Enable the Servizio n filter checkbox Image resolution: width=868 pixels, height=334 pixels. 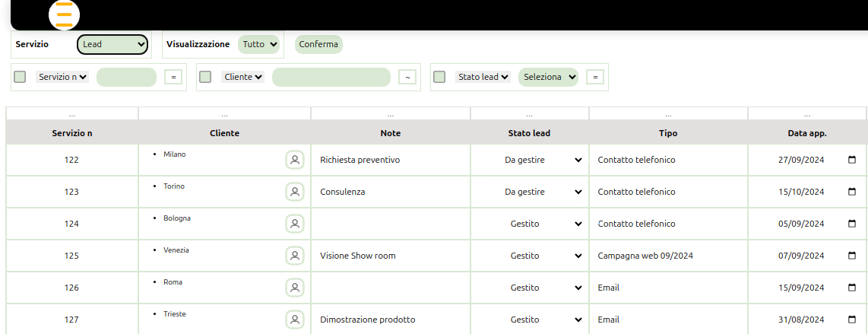20,77
